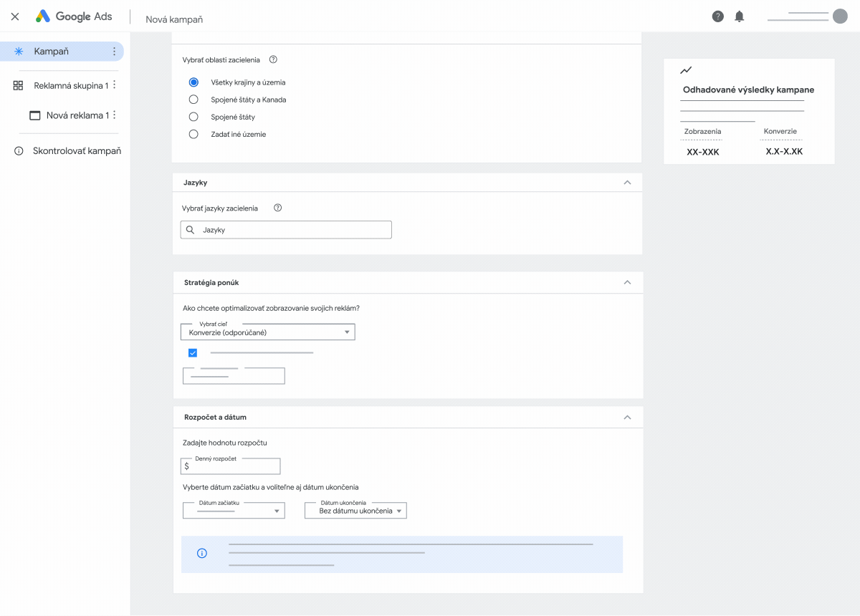This screenshot has height=616, width=860.
Task: Collapse the Jazyky section
Action: pos(628,183)
